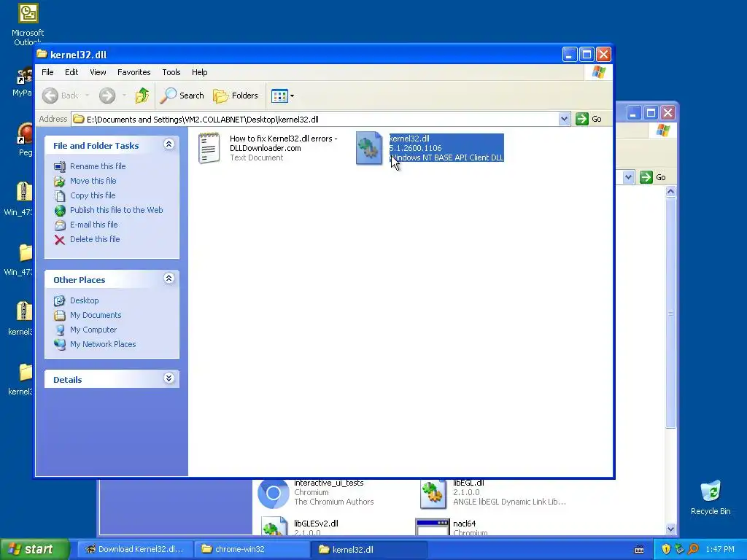The image size is (747, 560).
Task: Click the disabled Back button
Action: pos(60,96)
